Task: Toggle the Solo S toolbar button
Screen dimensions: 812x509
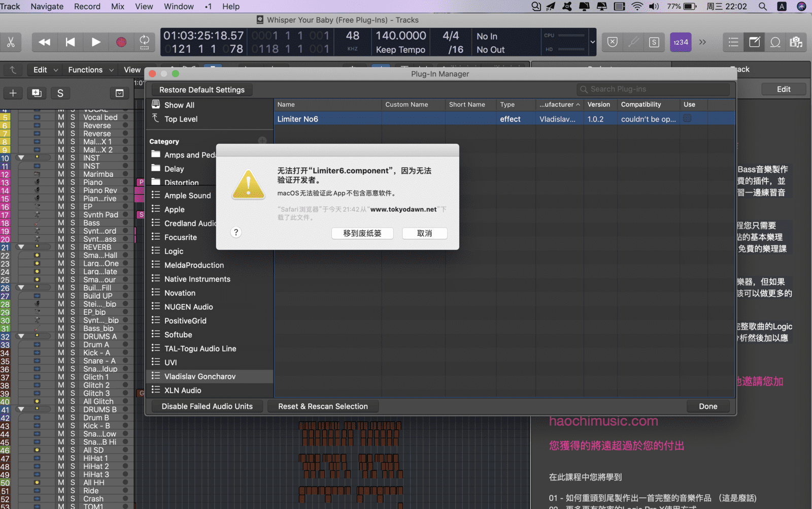Action: click(654, 42)
